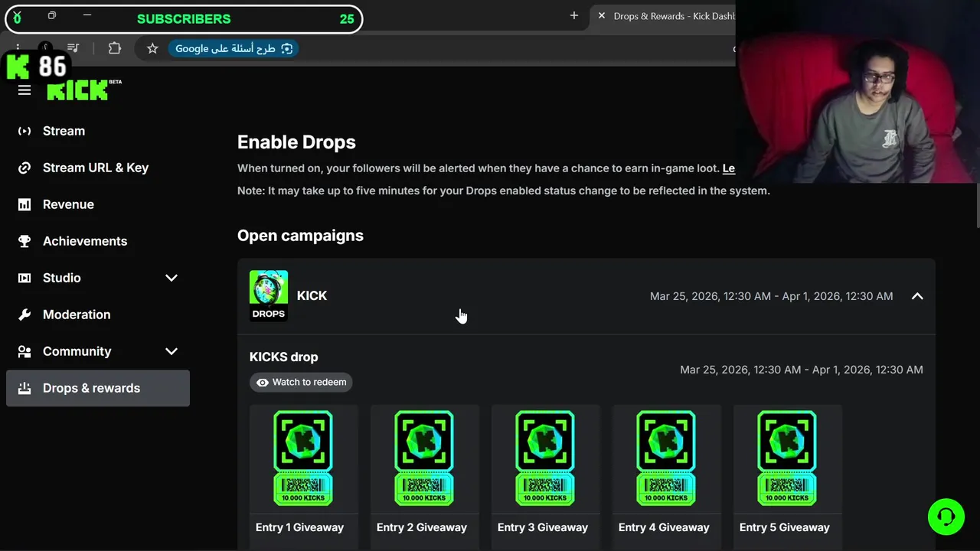Image resolution: width=980 pixels, height=551 pixels.
Task: Click the 'Entry 3 Giveaway' label
Action: click(x=543, y=527)
